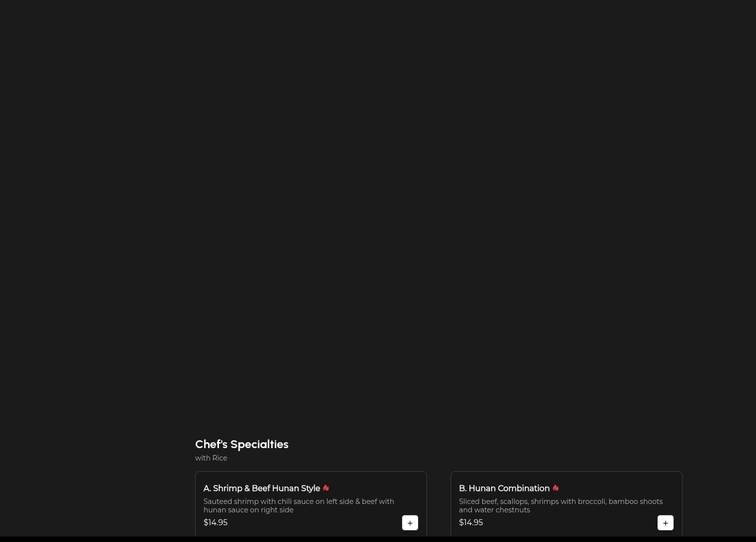The height and width of the screenshot is (542, 756).
Task: Click the gap between the two menu cards
Action: point(438,504)
